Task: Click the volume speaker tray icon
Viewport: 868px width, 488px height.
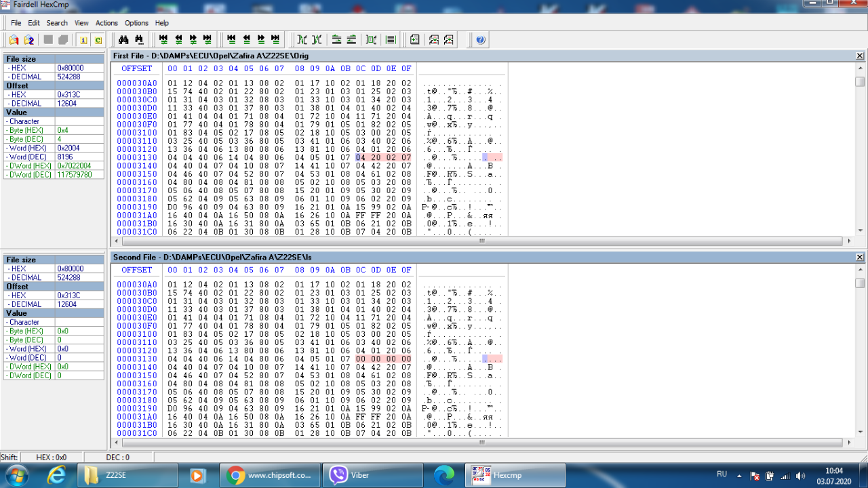Action: (800, 475)
